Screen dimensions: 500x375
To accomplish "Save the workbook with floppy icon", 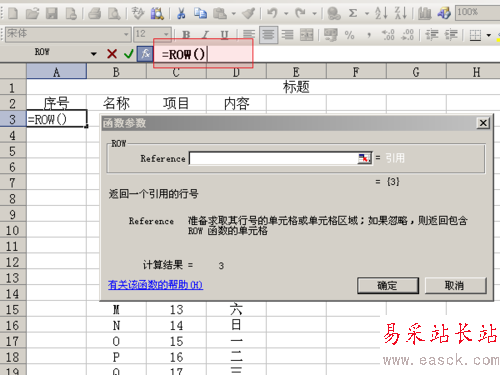I will coord(52,13).
